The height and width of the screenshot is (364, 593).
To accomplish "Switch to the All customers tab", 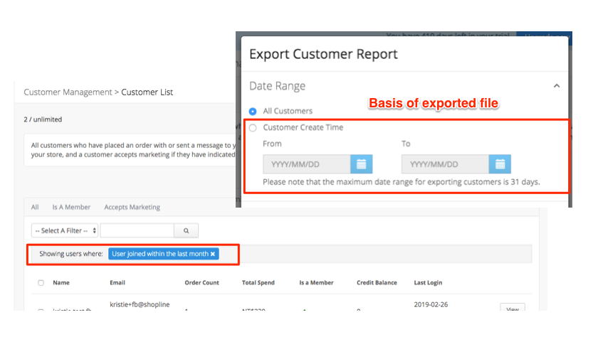I will click(35, 207).
